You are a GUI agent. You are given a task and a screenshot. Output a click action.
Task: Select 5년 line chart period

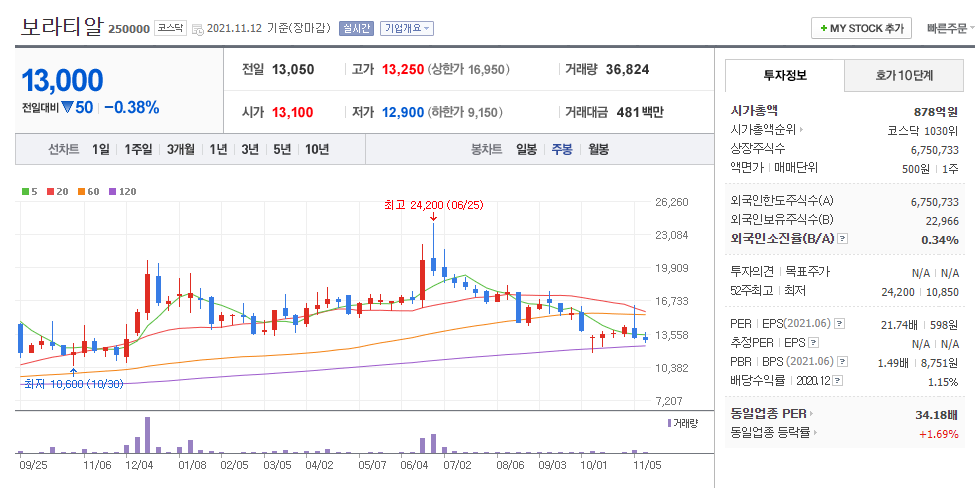point(282,149)
